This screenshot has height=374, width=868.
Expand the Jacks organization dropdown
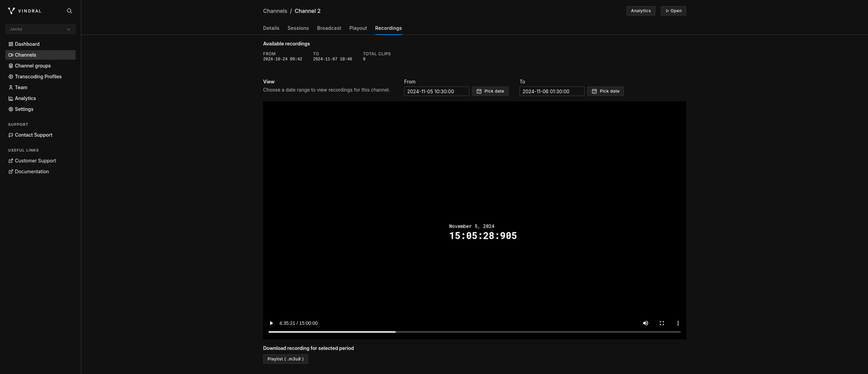pos(40,29)
